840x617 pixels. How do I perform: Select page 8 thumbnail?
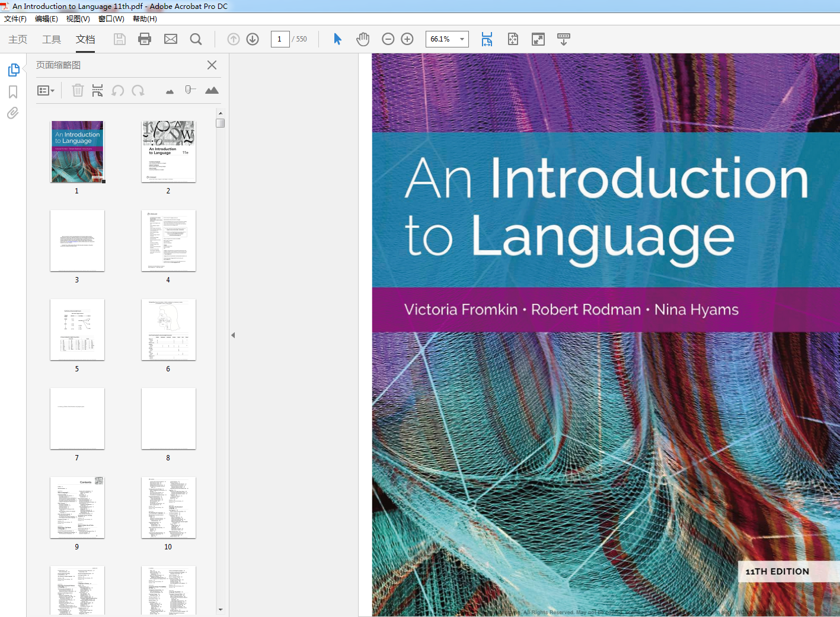pyautogui.click(x=168, y=419)
